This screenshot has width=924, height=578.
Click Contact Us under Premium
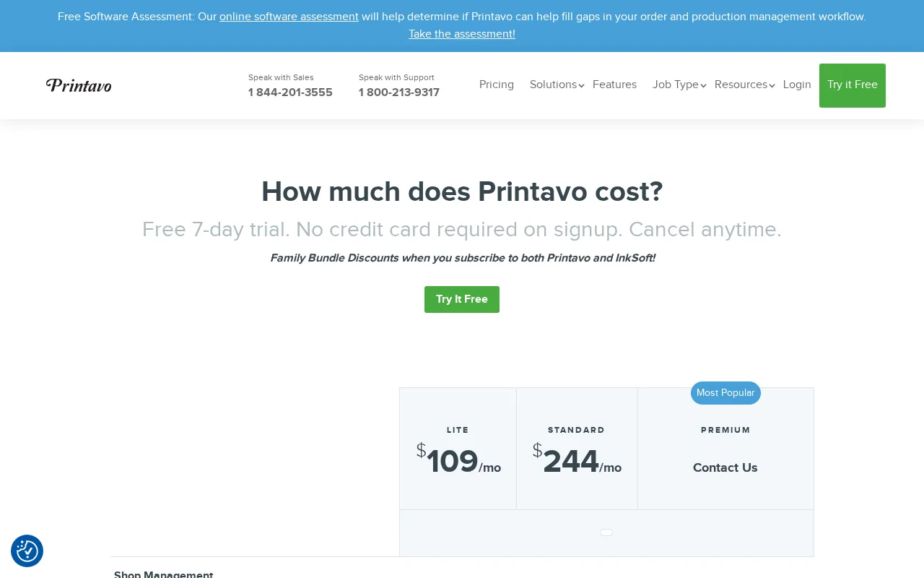pyautogui.click(x=725, y=467)
